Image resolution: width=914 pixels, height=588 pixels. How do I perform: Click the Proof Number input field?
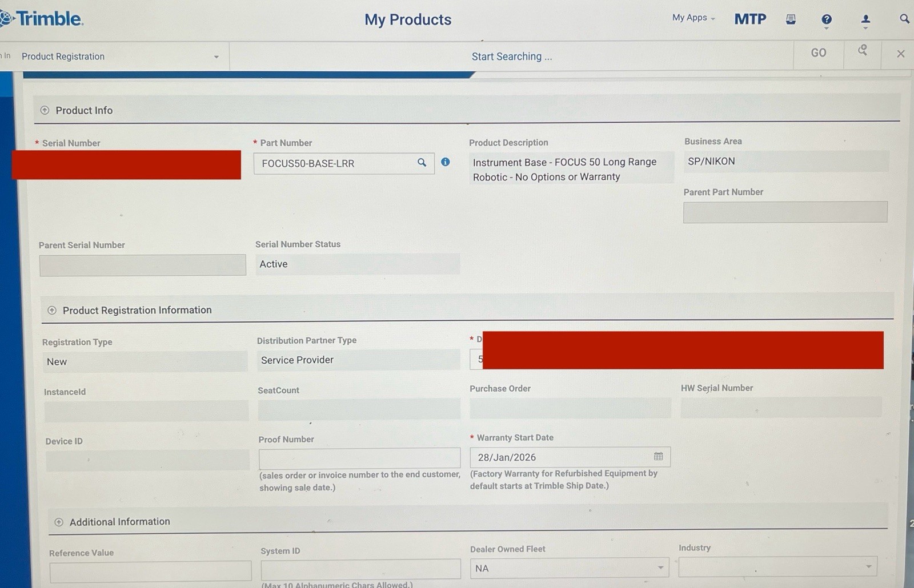point(359,458)
